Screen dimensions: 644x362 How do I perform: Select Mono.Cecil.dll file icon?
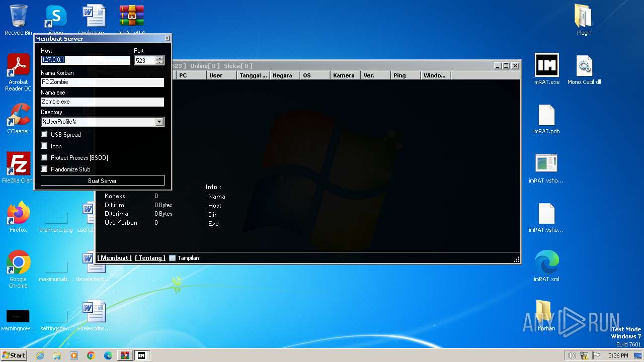tap(584, 69)
